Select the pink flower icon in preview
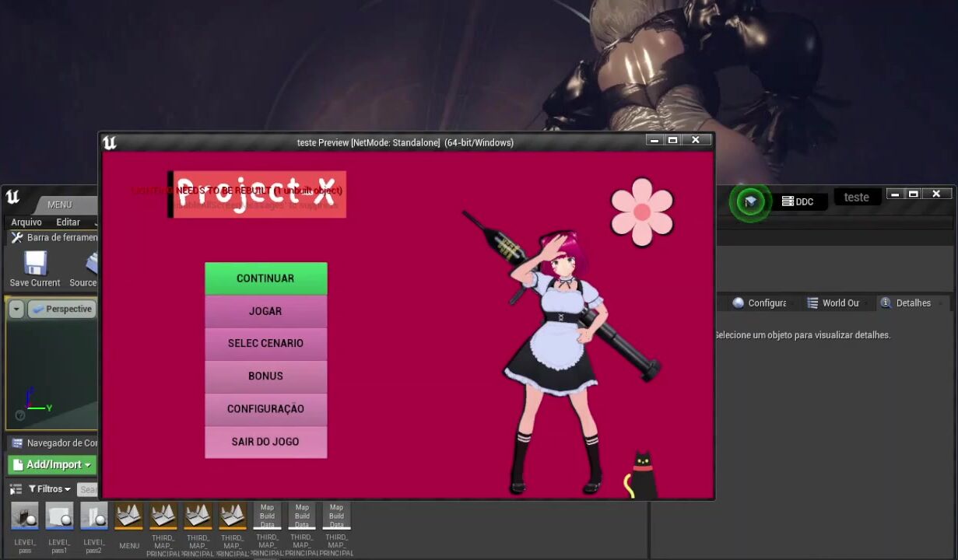This screenshot has height=560, width=958. click(642, 212)
